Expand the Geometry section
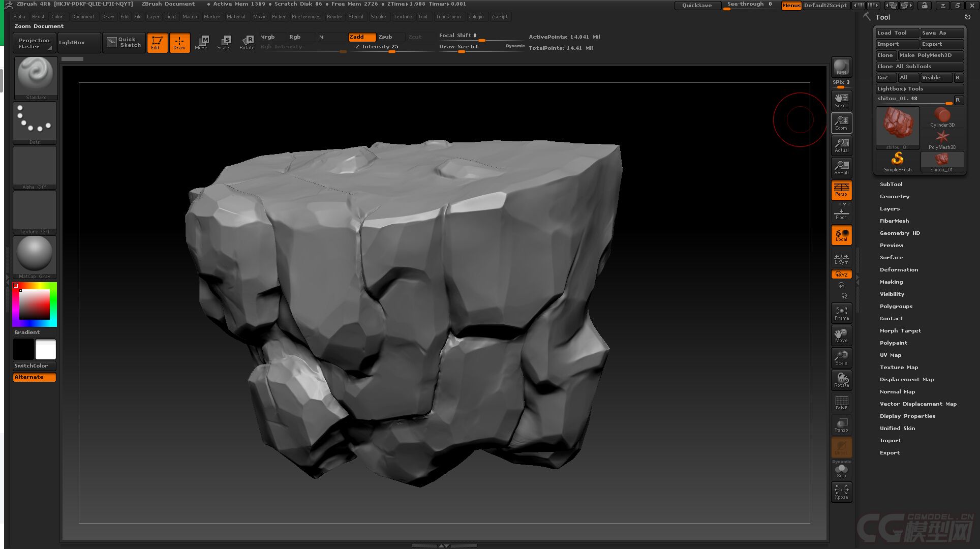Image resolution: width=980 pixels, height=549 pixels. [x=894, y=196]
